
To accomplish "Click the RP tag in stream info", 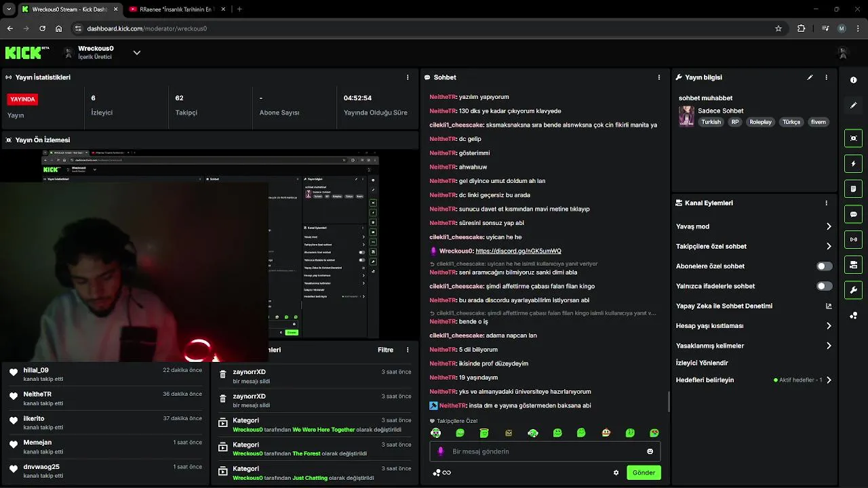I will 734,122.
